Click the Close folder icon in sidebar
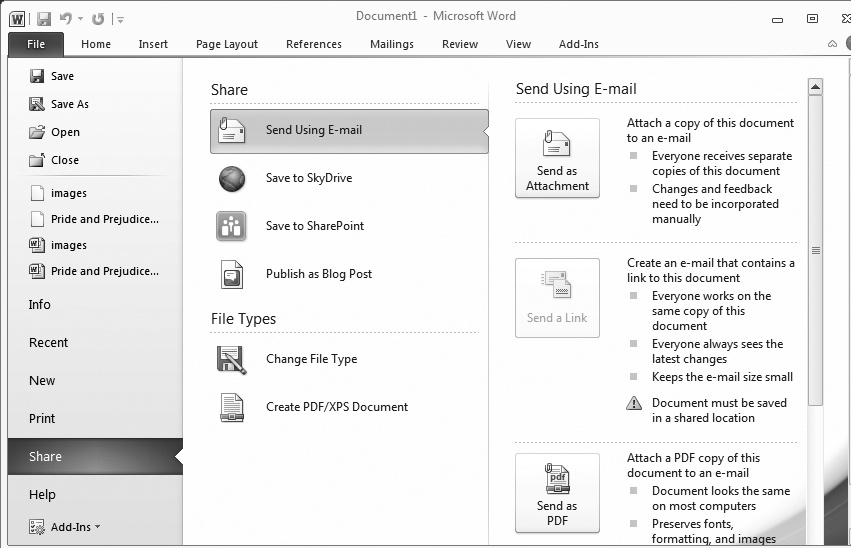 pos(37,160)
